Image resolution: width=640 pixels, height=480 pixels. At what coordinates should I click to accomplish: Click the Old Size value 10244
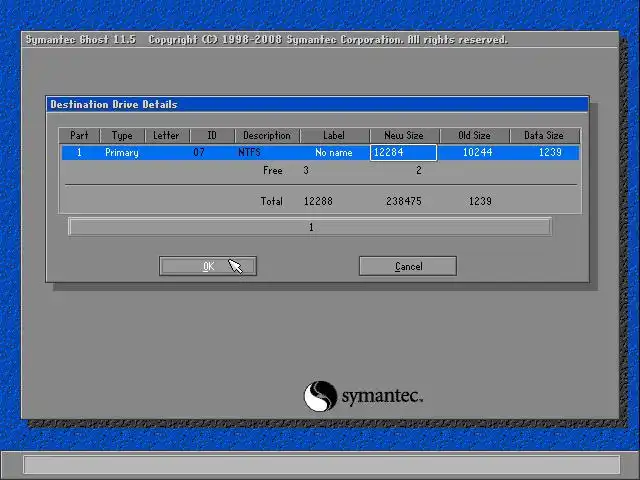[478, 153]
